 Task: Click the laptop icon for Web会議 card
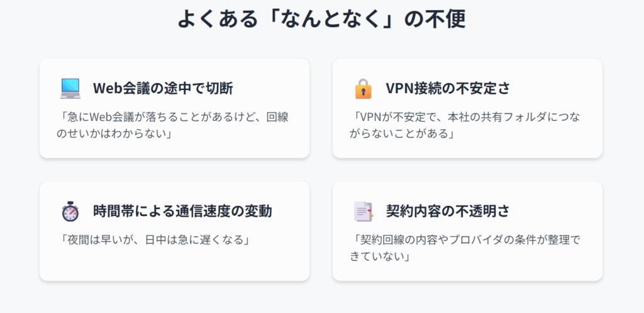pyautogui.click(x=70, y=89)
